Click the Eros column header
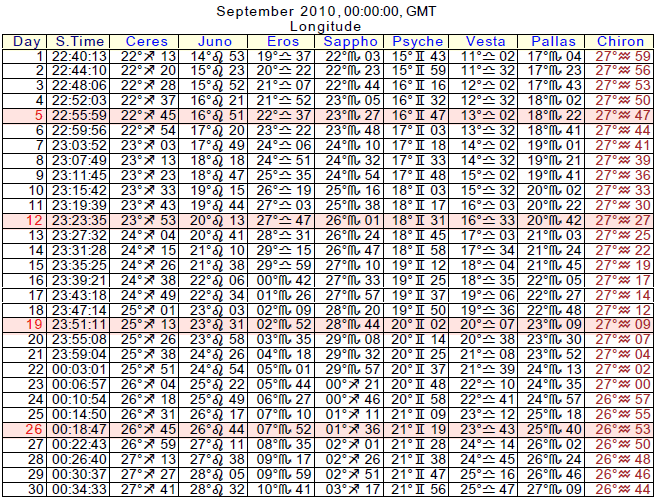Image resolution: width=656 pixels, height=499 pixels. coord(283,41)
